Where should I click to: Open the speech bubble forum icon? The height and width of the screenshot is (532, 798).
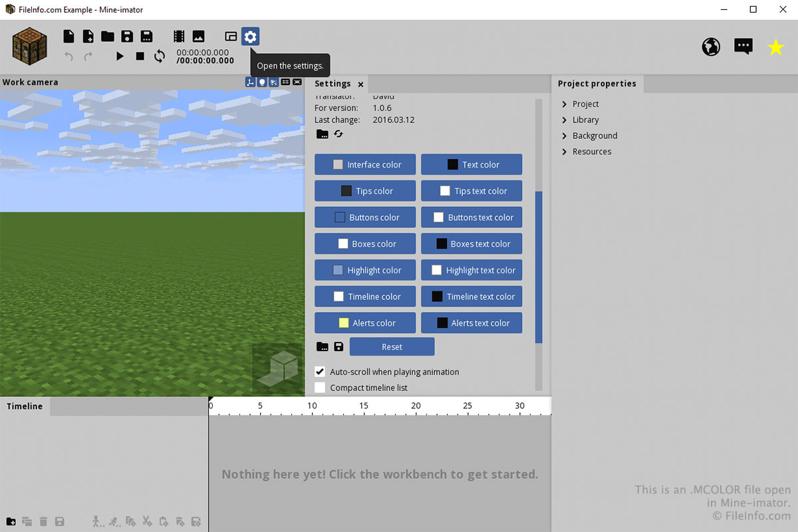(743, 47)
